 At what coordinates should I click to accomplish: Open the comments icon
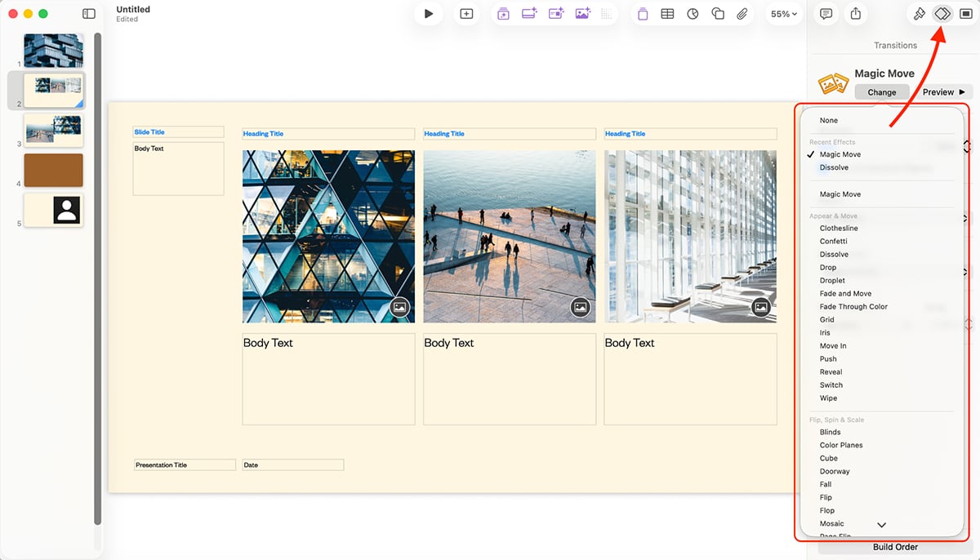(x=825, y=13)
